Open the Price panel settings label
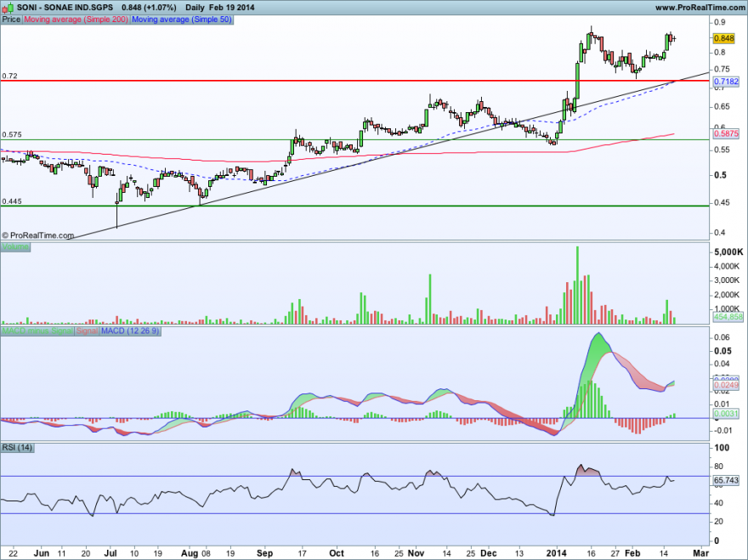Image resolution: width=748 pixels, height=560 pixels. 10,20
